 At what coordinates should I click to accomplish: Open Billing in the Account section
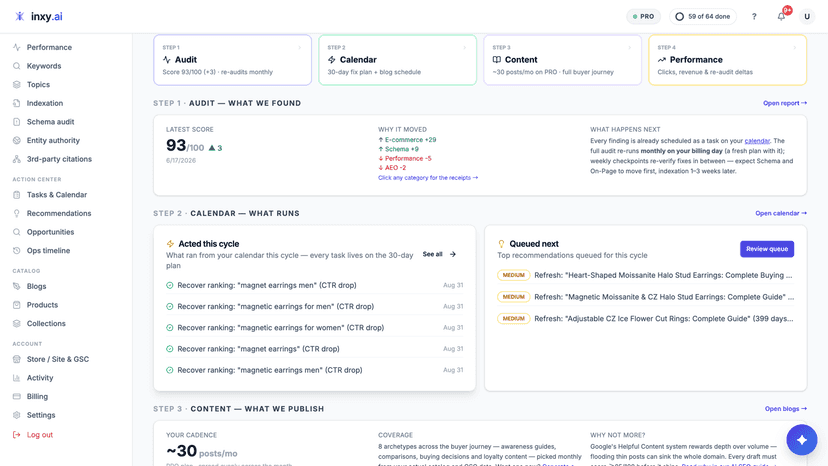37,396
